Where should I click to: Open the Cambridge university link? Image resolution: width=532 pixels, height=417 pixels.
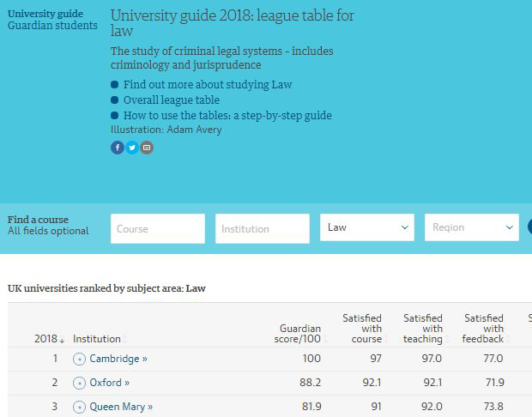[118, 359]
